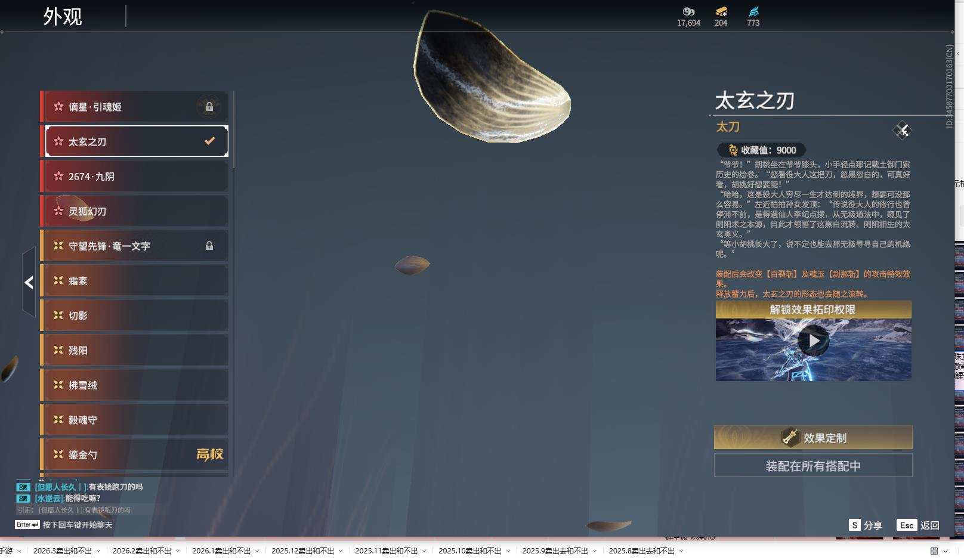Click the 效果定制 button

(812, 438)
